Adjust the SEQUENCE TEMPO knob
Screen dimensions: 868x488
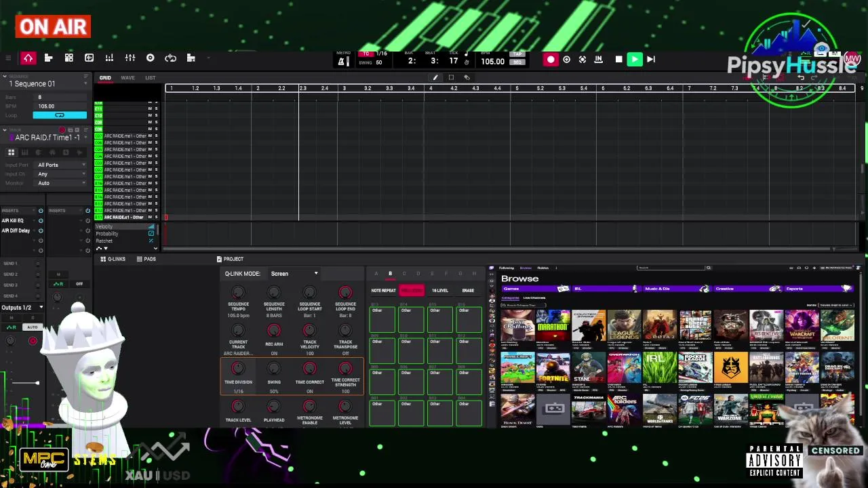[238, 293]
